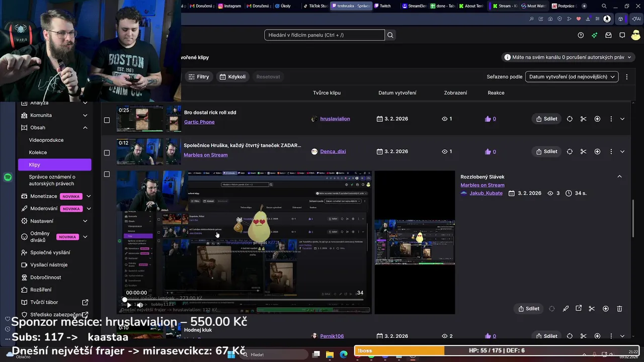This screenshot has height=362, width=644.
Task: Open Společné vysílání in the sidebar
Action: click(x=50, y=252)
